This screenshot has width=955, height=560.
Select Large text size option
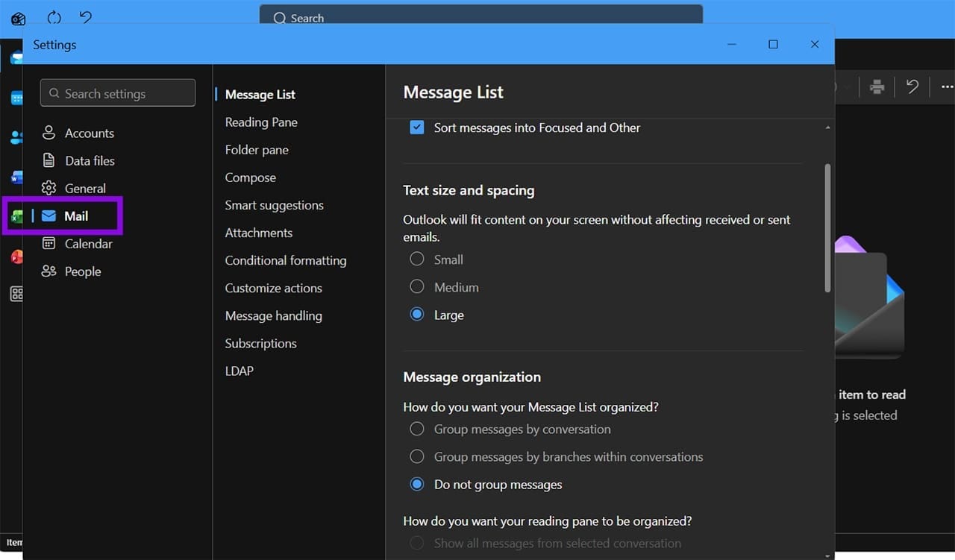click(x=417, y=315)
